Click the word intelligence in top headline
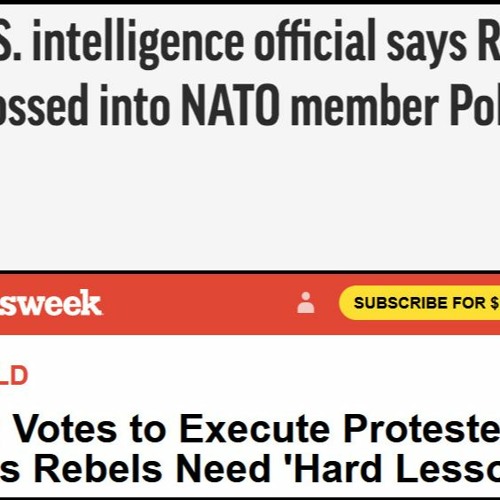 [x=138, y=44]
